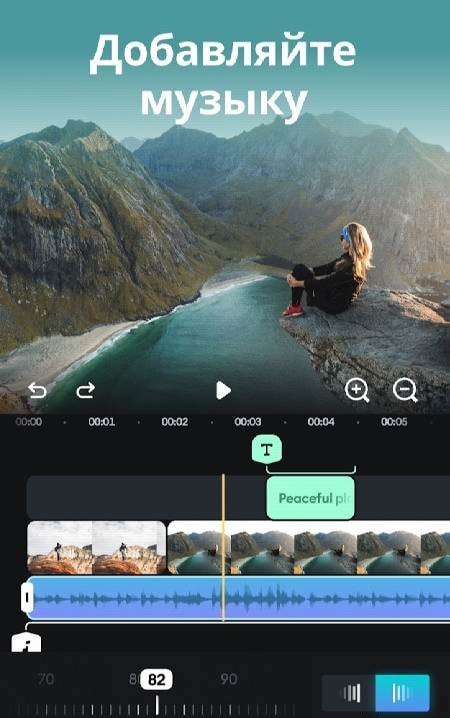Select the first hiker video clip
Viewport: 450px width, 718px height.
97,547
